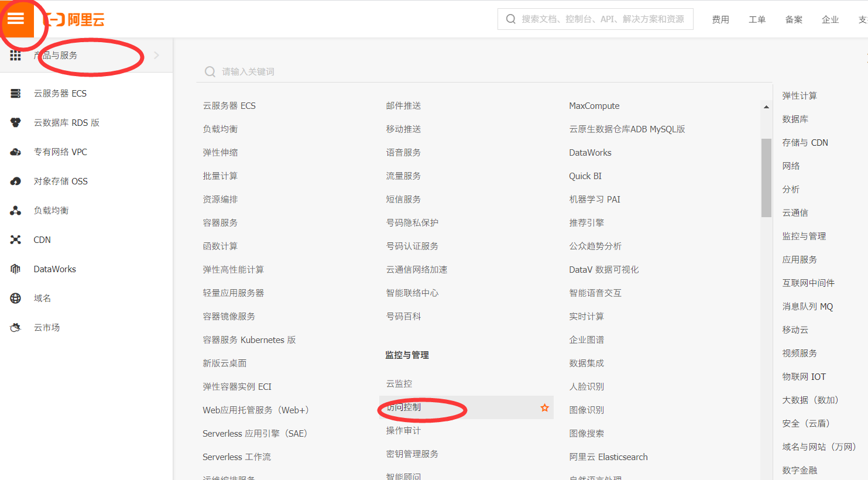Image resolution: width=868 pixels, height=480 pixels.
Task: Open 密钥管理服务 link
Action: point(412,454)
